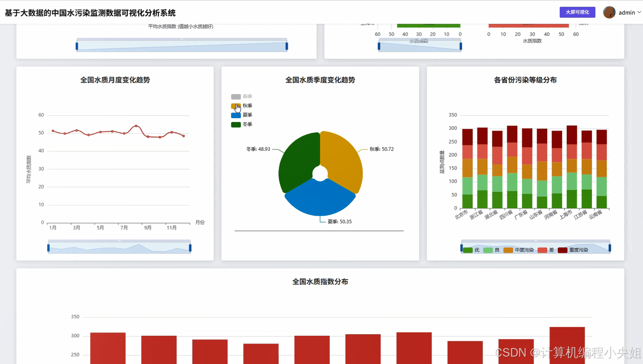Click the first red bar in 全国水质指数分布

point(108,348)
